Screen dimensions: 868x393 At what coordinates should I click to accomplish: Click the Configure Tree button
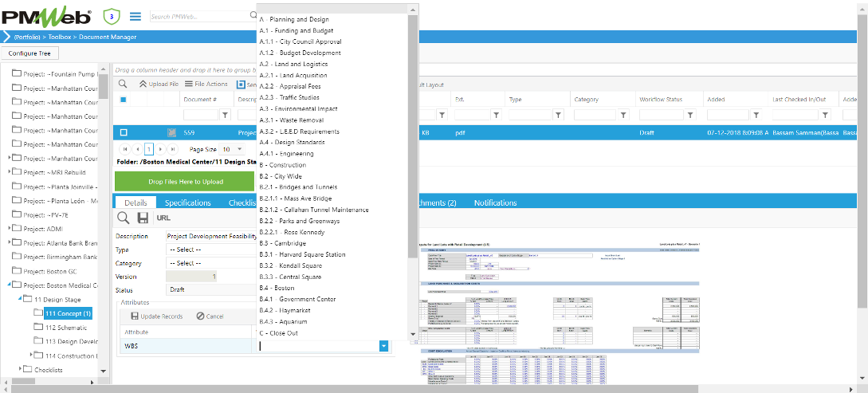coord(29,53)
